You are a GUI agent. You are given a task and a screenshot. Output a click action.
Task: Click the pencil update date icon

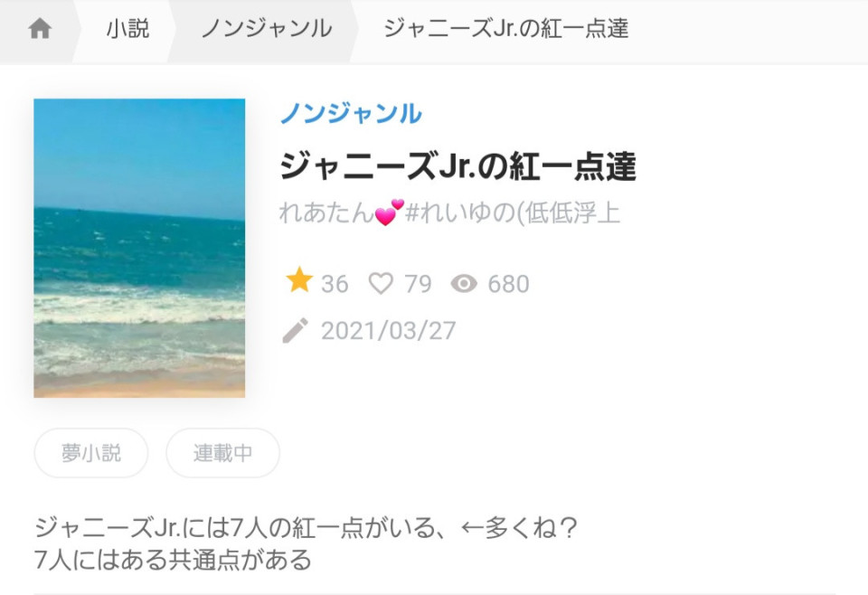coord(295,330)
